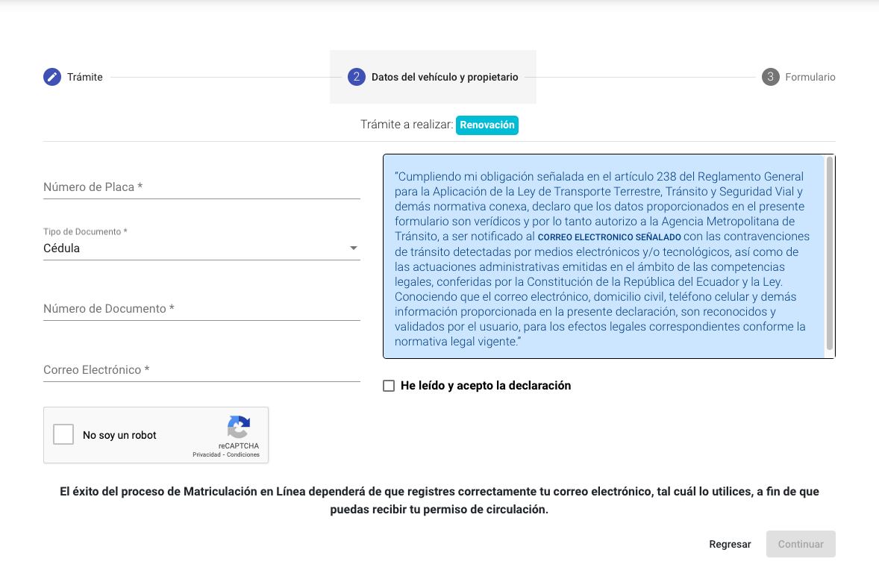Go to the Trámite step label
The width and height of the screenshot is (879, 588).
pyautogui.click(x=84, y=77)
